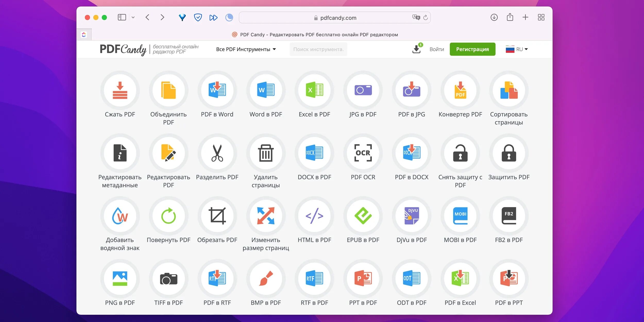Screen dimensions: 644x322
Task: Click the moon dark-mode extension icon
Action: coord(229,18)
